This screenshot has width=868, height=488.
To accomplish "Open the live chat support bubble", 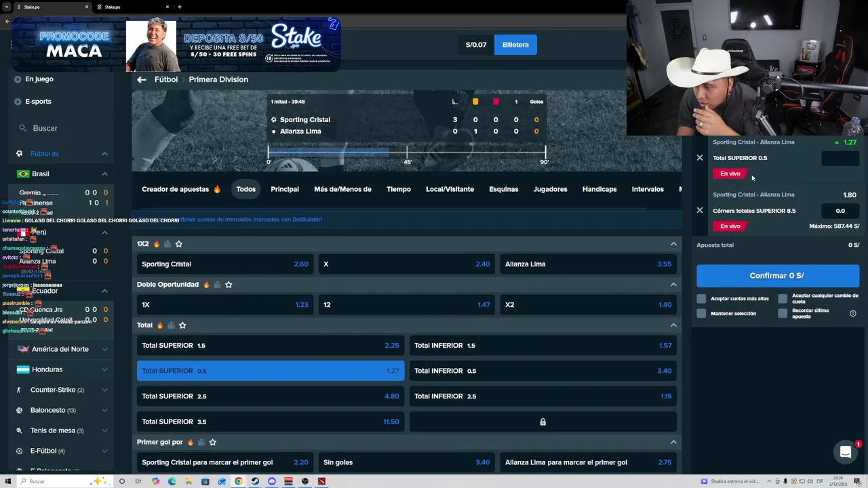I will [846, 452].
